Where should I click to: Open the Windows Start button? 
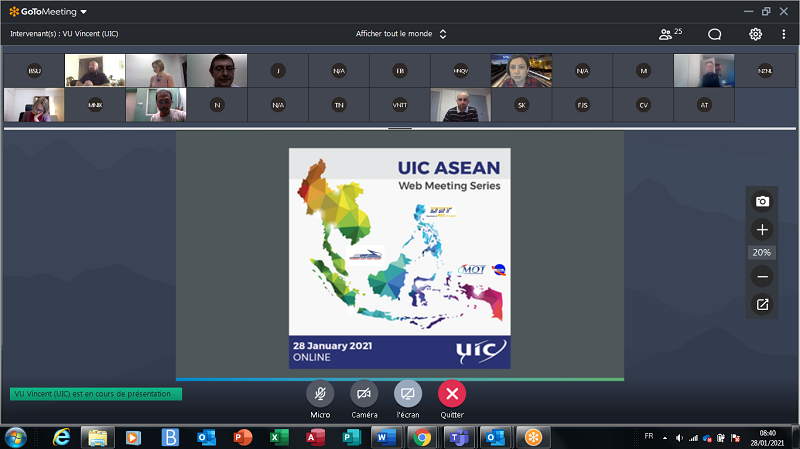click(15, 437)
